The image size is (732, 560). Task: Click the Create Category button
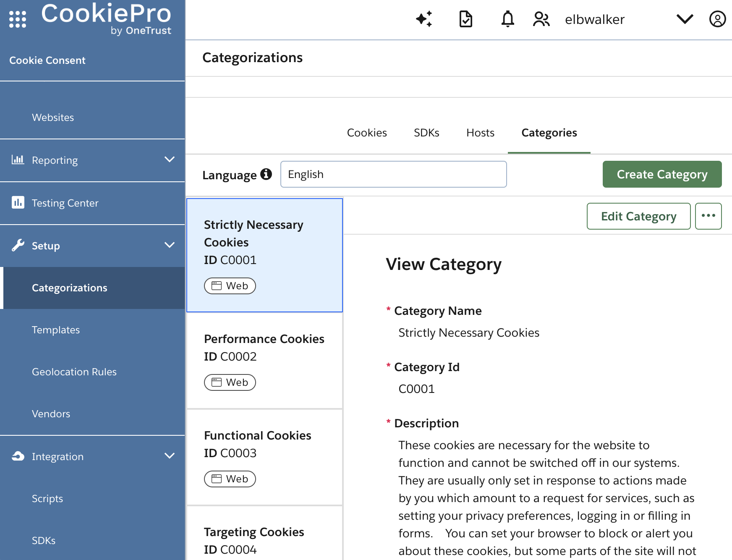(x=662, y=174)
